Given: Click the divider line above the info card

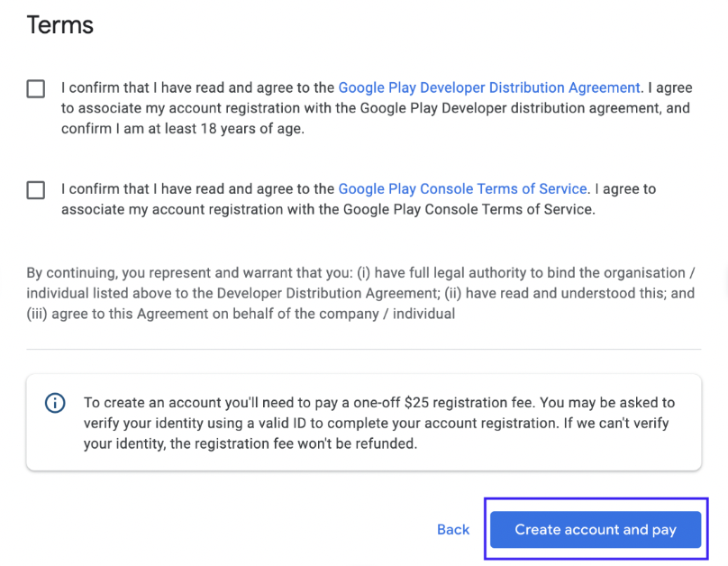Looking at the screenshot, I should (x=363, y=349).
